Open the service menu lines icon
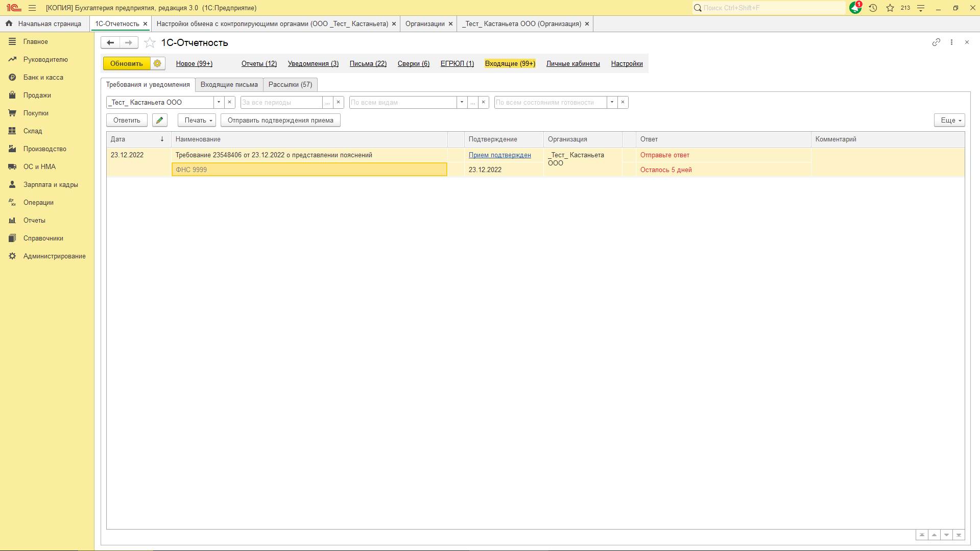This screenshot has height=551, width=980. click(x=921, y=8)
